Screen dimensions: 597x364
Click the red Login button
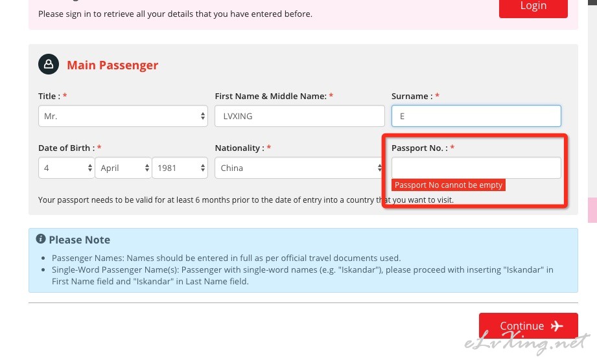point(533,7)
